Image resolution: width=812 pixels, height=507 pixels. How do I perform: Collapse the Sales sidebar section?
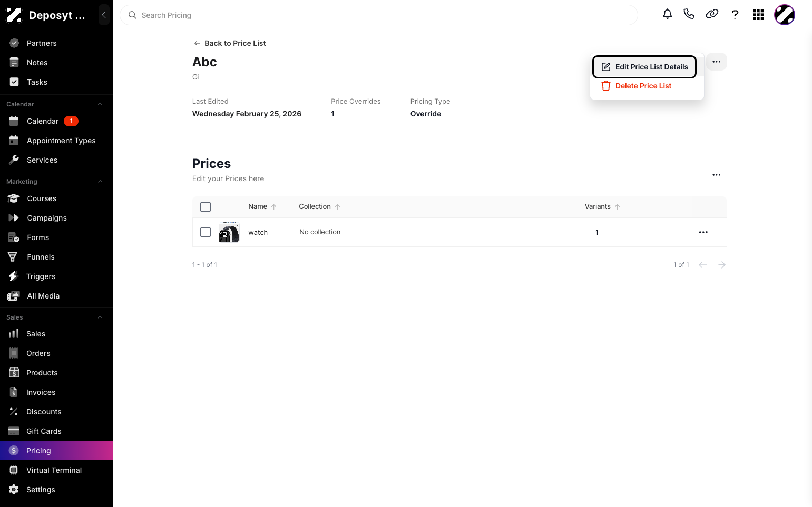pyautogui.click(x=100, y=317)
